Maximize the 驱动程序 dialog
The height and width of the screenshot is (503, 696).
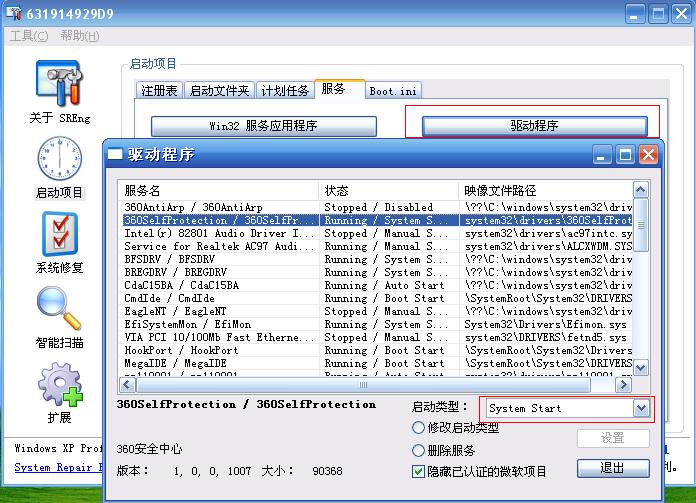625,155
